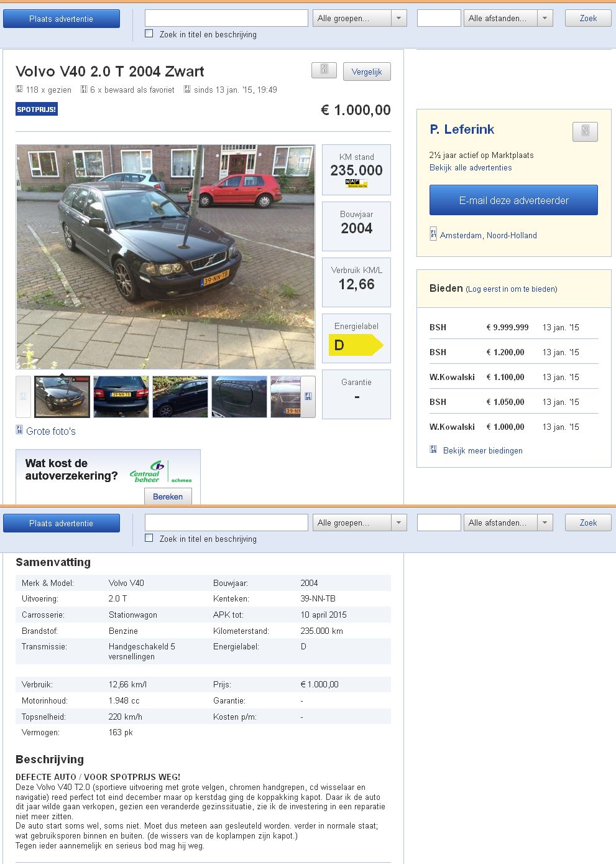The image size is (616, 864).
Task: Open the 'Alle afstanden...' dropdown in the upper search bar
Action: click(x=508, y=18)
